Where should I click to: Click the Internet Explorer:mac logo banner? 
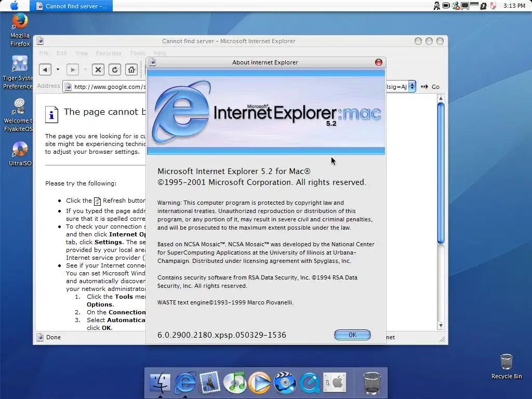266,112
